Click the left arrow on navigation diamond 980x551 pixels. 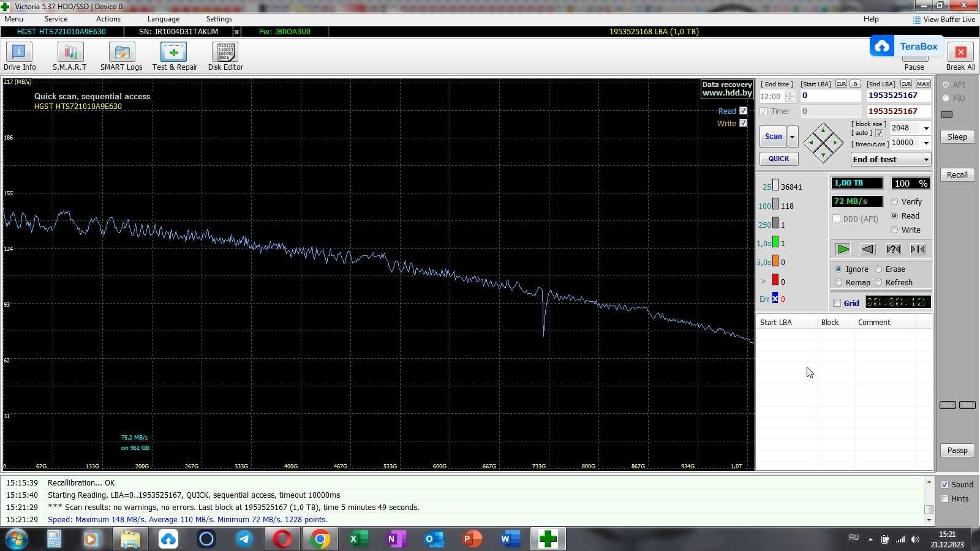tap(810, 143)
